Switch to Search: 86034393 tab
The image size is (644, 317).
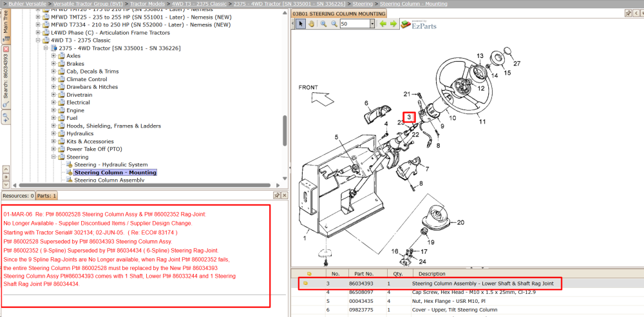pos(6,78)
